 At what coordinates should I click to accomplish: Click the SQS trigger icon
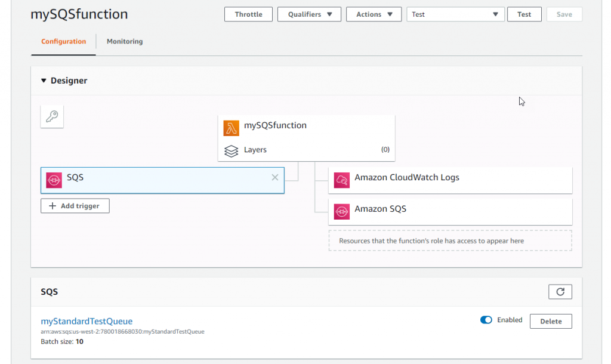pyautogui.click(x=54, y=180)
